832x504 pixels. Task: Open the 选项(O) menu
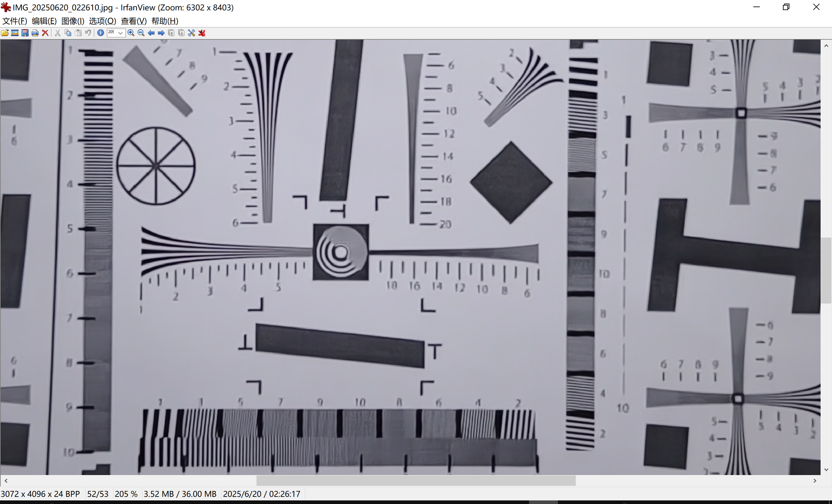102,21
